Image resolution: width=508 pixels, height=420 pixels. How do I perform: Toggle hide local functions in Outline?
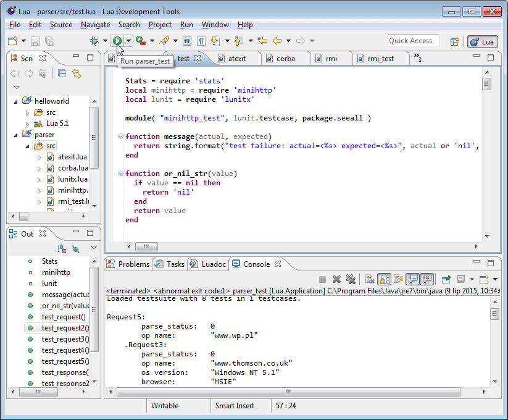(76, 249)
